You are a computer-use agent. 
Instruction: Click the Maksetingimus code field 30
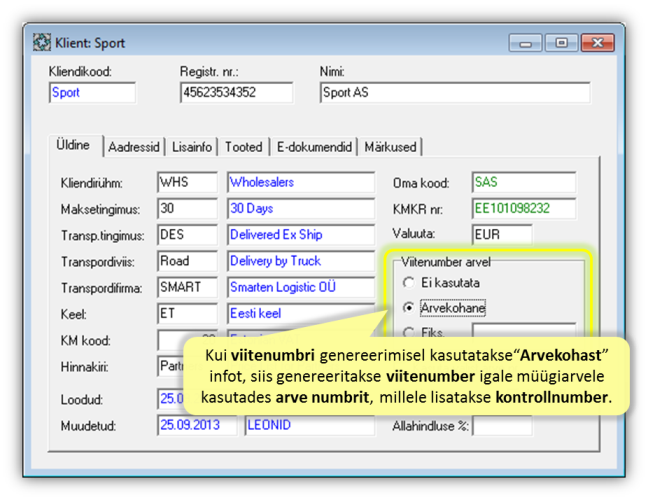tap(187, 208)
